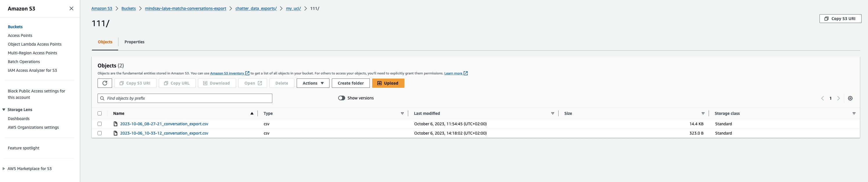Viewport: 868px width, 182px height.
Task: Click external link icon beside Learn more
Action: coord(466,73)
